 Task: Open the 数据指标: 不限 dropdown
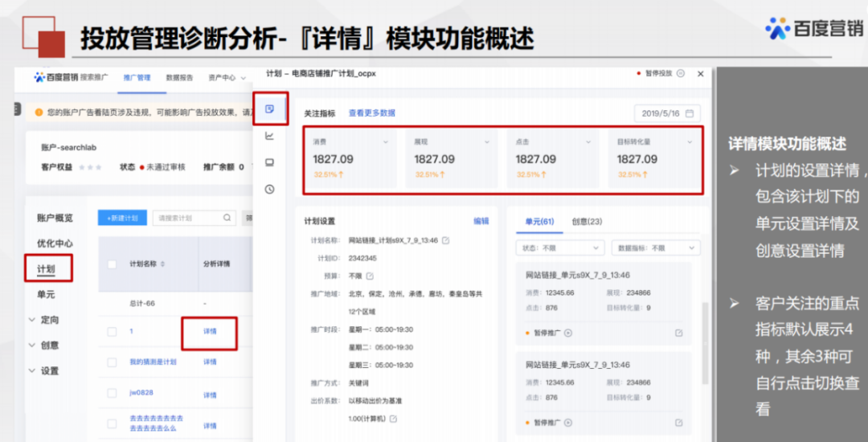(655, 248)
